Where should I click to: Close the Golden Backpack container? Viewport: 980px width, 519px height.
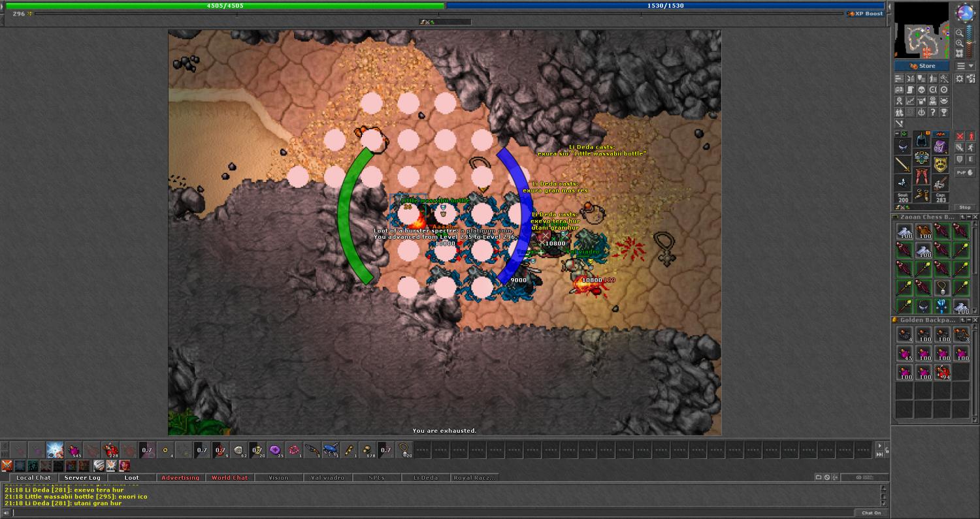pyautogui.click(x=975, y=320)
